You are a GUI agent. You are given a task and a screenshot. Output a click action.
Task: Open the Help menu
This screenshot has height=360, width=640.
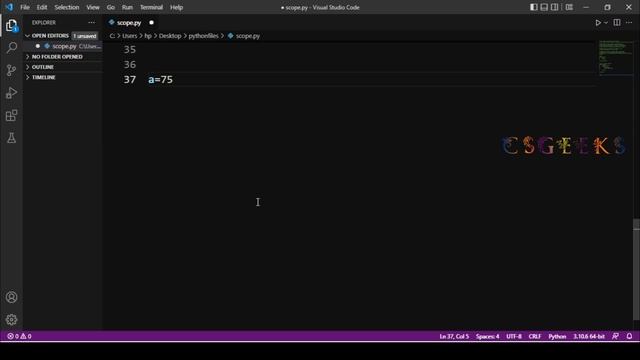point(176,7)
